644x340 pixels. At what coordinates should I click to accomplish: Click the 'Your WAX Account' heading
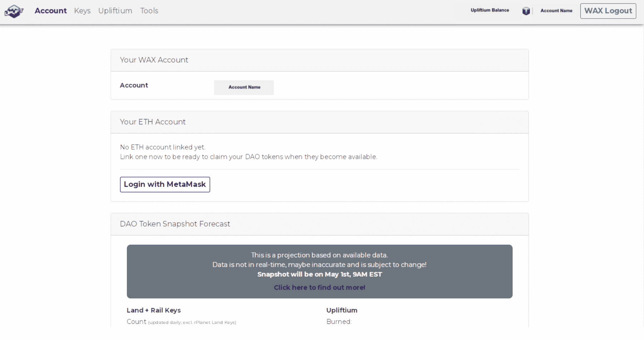(154, 60)
